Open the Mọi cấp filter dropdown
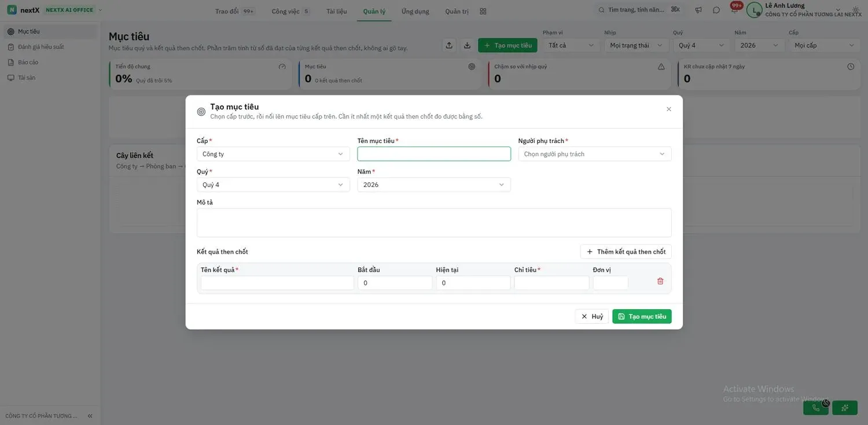 [x=824, y=45]
